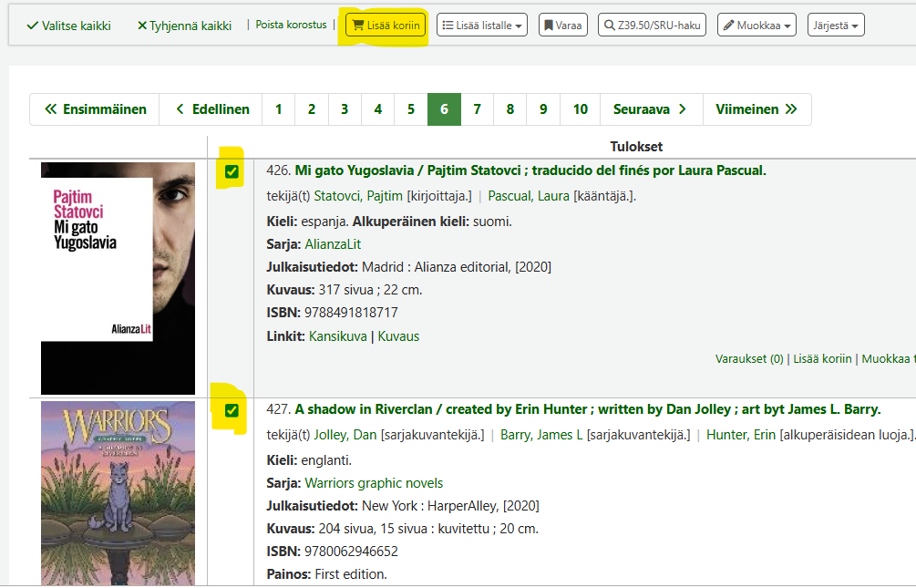This screenshot has width=916, height=588.
Task: Go to results page 9
Action: [x=543, y=109]
